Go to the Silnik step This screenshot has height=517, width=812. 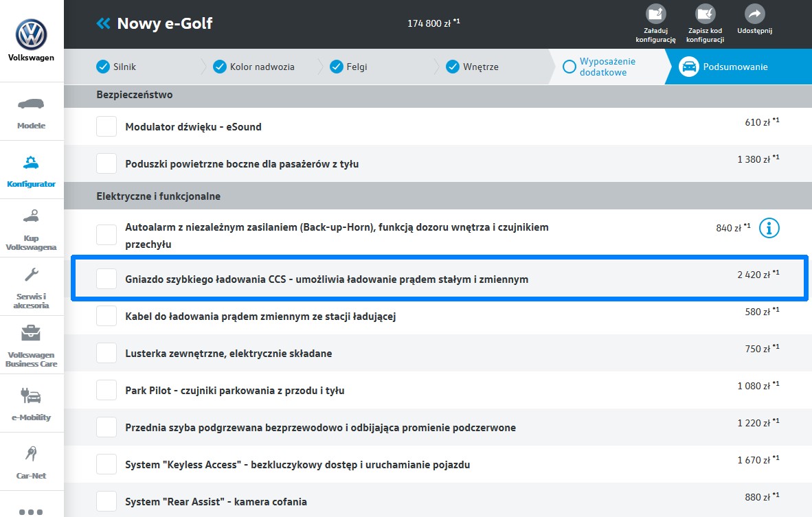pos(116,67)
